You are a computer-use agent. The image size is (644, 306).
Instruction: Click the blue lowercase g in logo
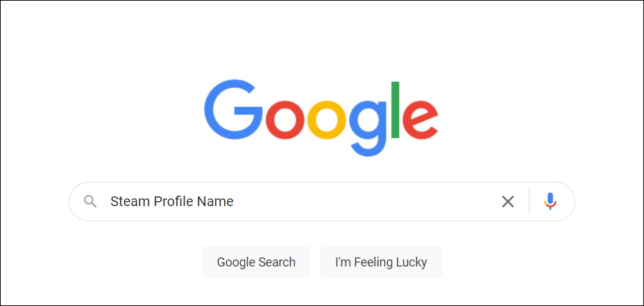tap(368, 128)
